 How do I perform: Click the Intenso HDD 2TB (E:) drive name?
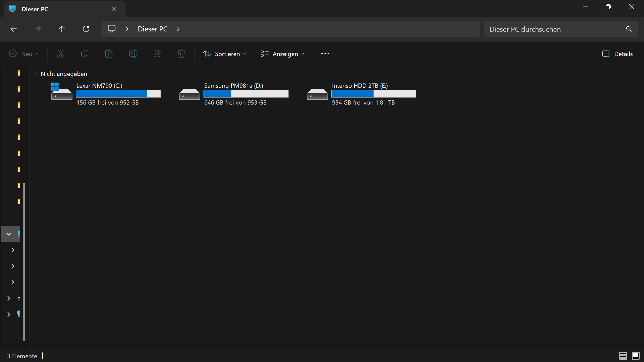coord(360,86)
